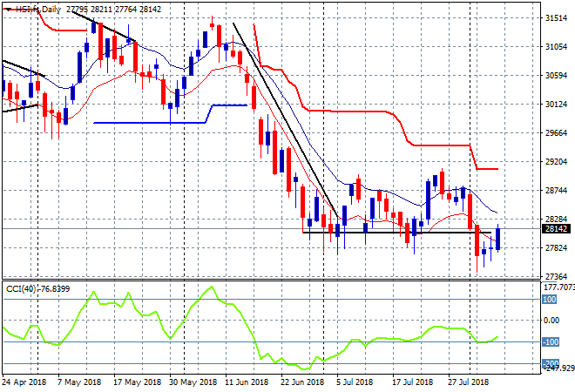The width and height of the screenshot is (575, 392).
Task: Click the 17 Jul 2018 date label
Action: 413,382
